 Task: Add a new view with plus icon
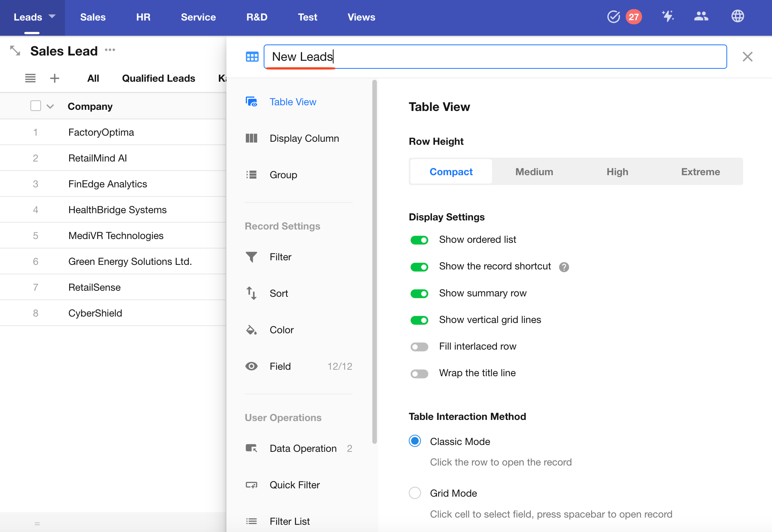coord(55,78)
